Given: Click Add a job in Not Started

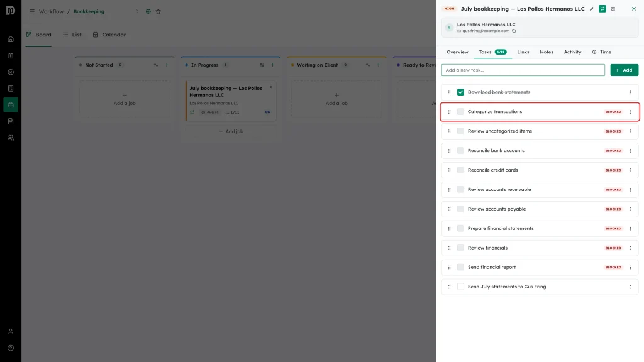Looking at the screenshot, I should click(125, 99).
